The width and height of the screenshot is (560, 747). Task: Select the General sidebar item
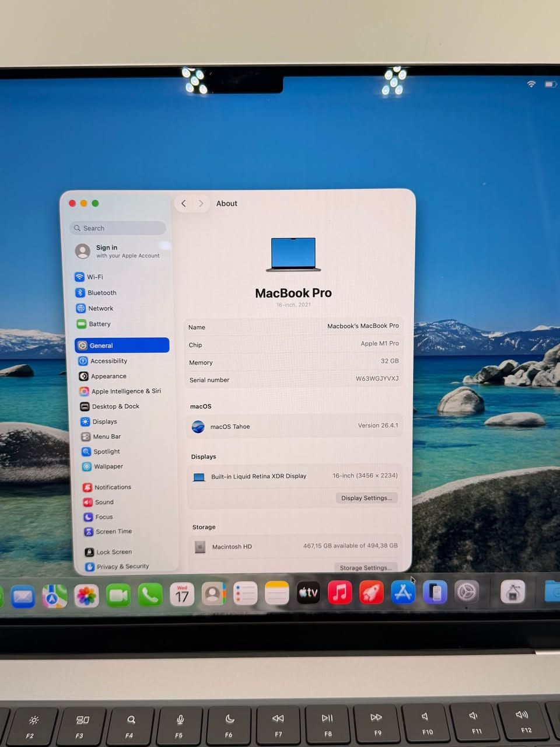click(x=122, y=345)
